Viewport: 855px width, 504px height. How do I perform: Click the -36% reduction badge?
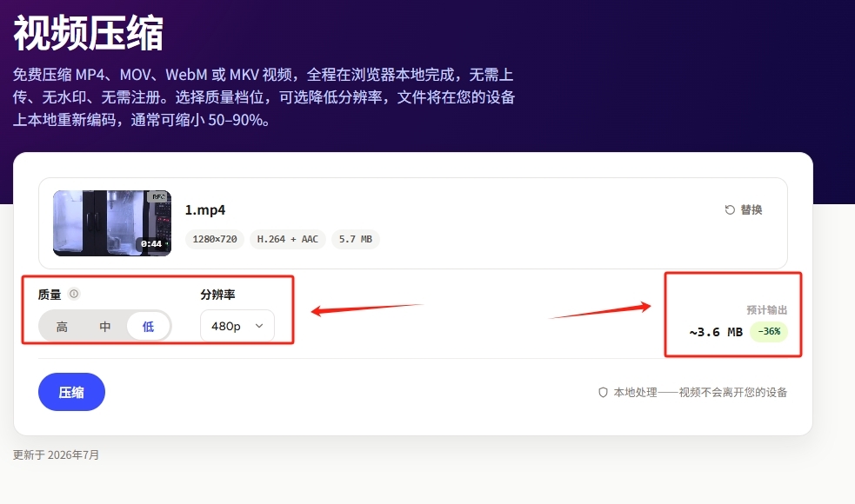tap(769, 331)
